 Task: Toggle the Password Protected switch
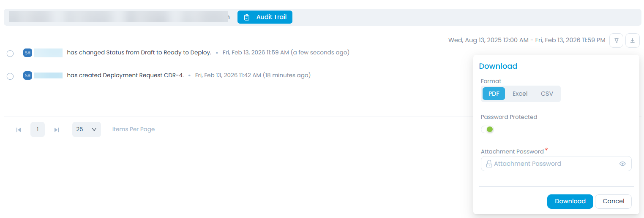pyautogui.click(x=487, y=129)
